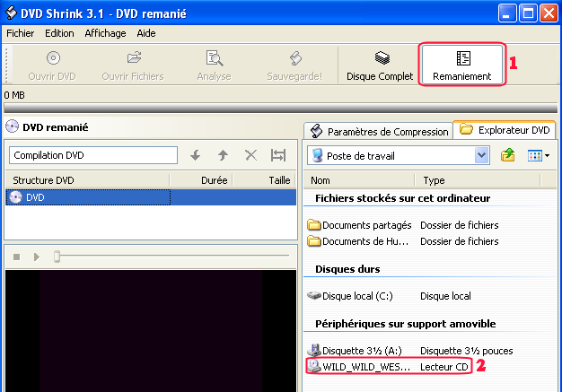Click the Nom column header
562x392 pixels.
pyautogui.click(x=359, y=180)
